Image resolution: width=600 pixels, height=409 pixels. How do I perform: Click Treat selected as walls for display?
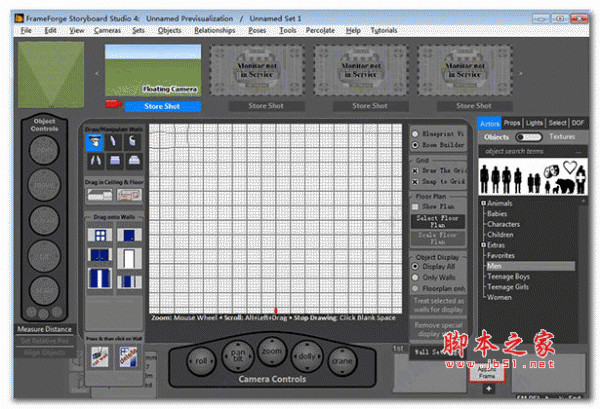point(438,305)
